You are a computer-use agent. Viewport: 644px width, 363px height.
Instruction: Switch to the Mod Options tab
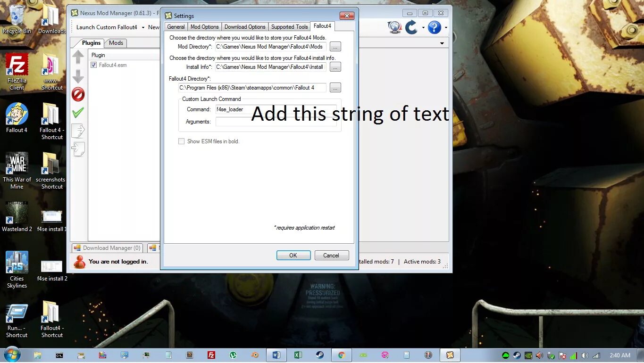(204, 27)
